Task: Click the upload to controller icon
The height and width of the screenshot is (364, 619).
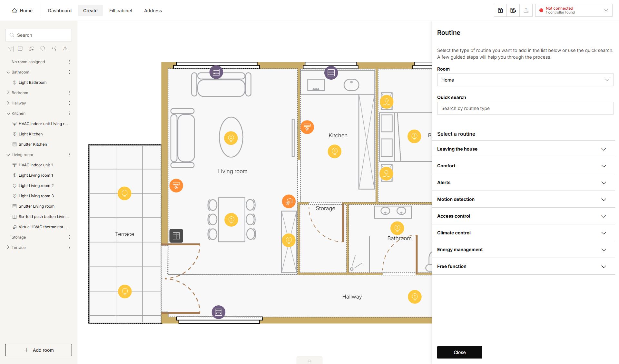Action: (526, 10)
